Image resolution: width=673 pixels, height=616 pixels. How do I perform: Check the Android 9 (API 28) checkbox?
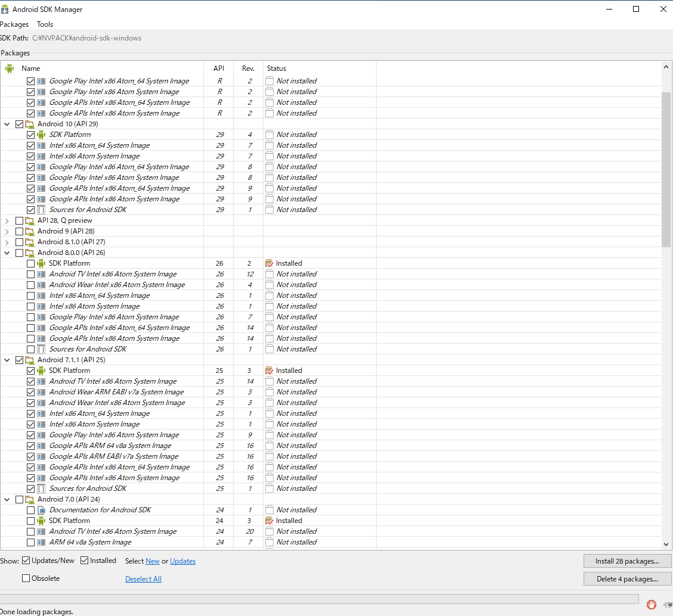(x=19, y=231)
